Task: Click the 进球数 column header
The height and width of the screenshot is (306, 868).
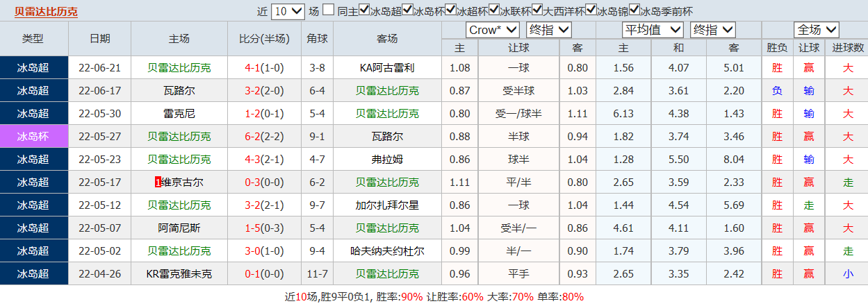Action: tap(848, 48)
